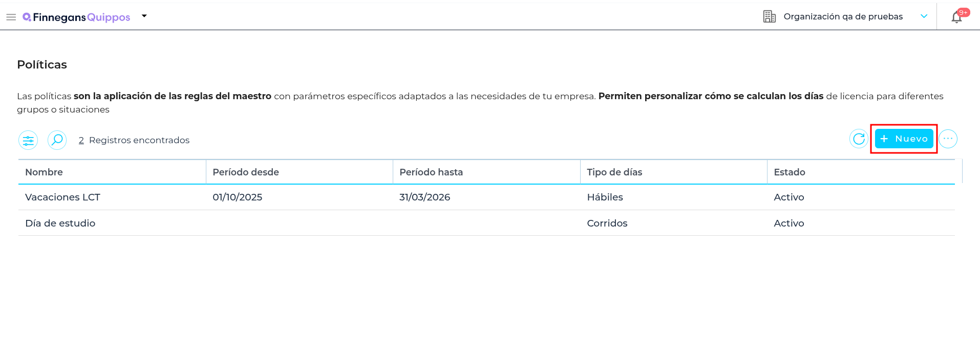Select the Organización qa de pruebas selector

coord(843,16)
